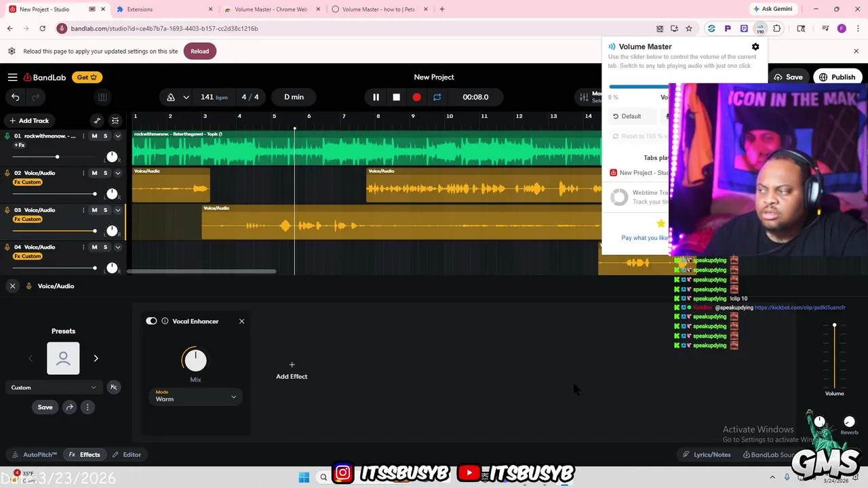868x488 pixels.
Task: Go to next preset arrow
Action: pos(96,359)
